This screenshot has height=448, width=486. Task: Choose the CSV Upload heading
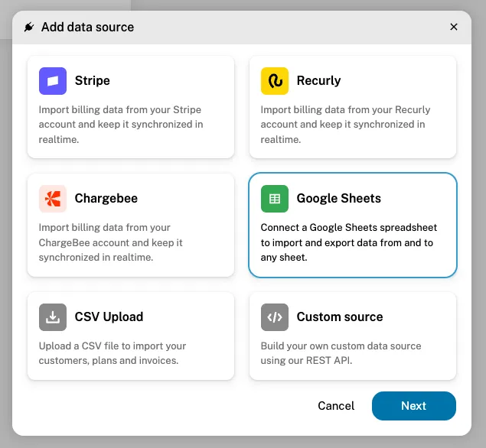[109, 317]
